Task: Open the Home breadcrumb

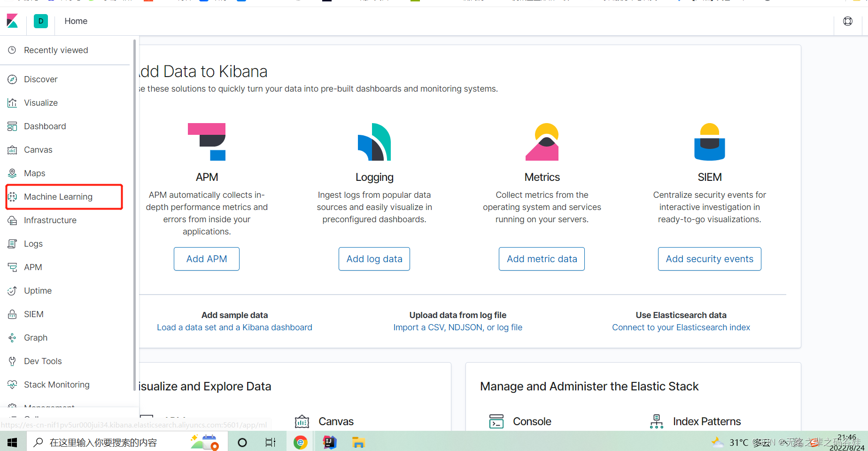Action: [76, 21]
